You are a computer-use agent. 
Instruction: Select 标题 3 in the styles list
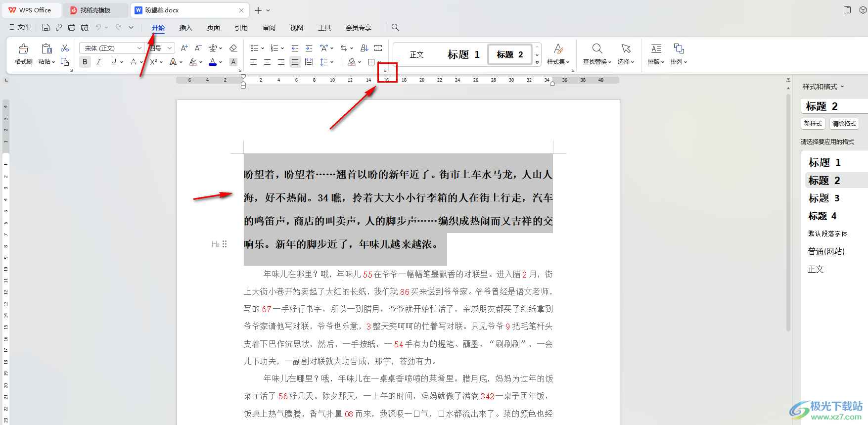pos(823,198)
